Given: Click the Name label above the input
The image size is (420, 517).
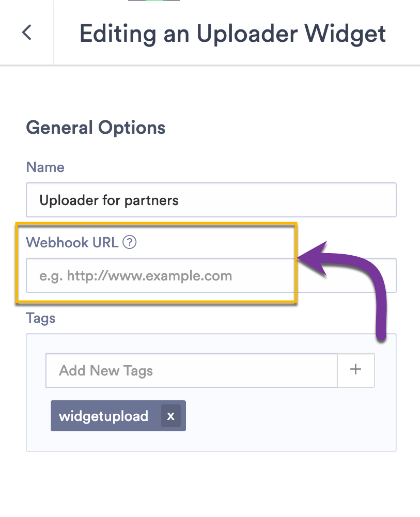Looking at the screenshot, I should pos(45,167).
